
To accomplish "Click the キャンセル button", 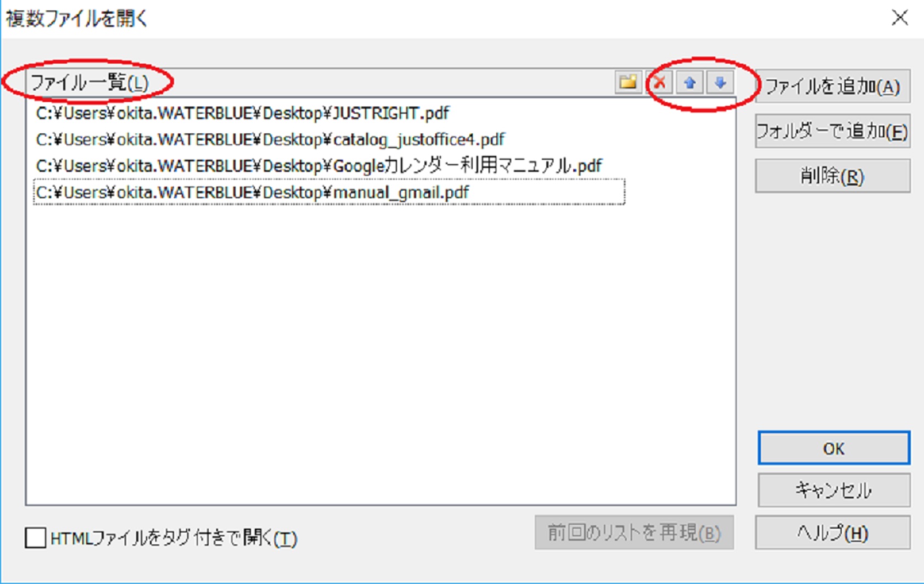I will (x=833, y=490).
